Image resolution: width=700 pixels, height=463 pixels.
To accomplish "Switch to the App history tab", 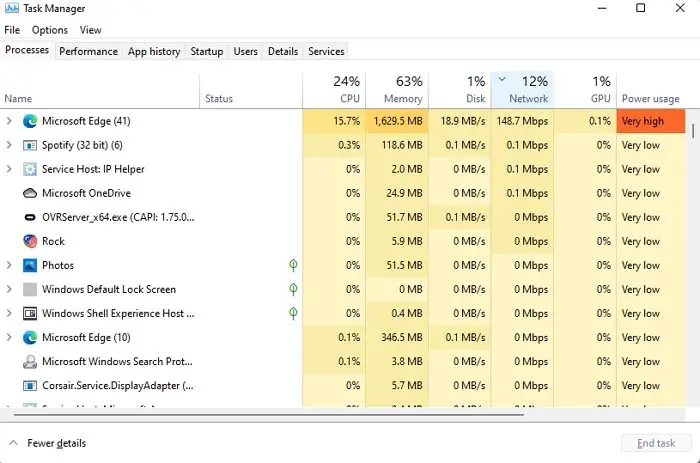I will [154, 51].
